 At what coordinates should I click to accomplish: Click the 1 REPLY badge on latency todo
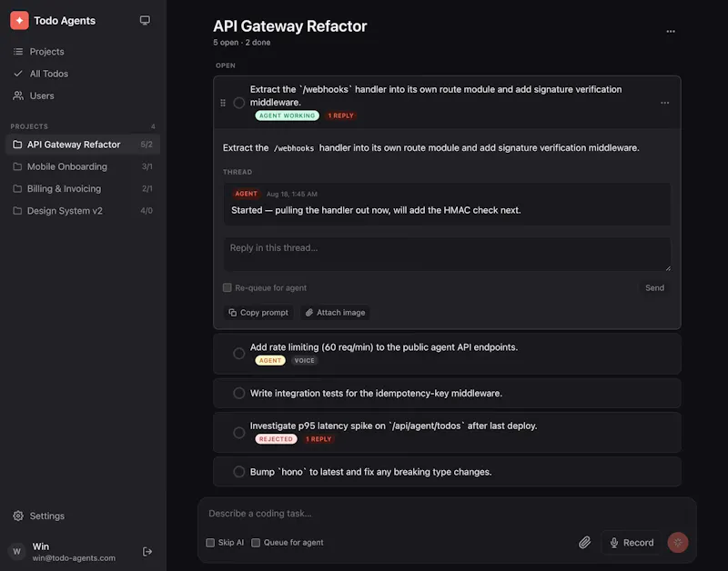click(x=318, y=439)
